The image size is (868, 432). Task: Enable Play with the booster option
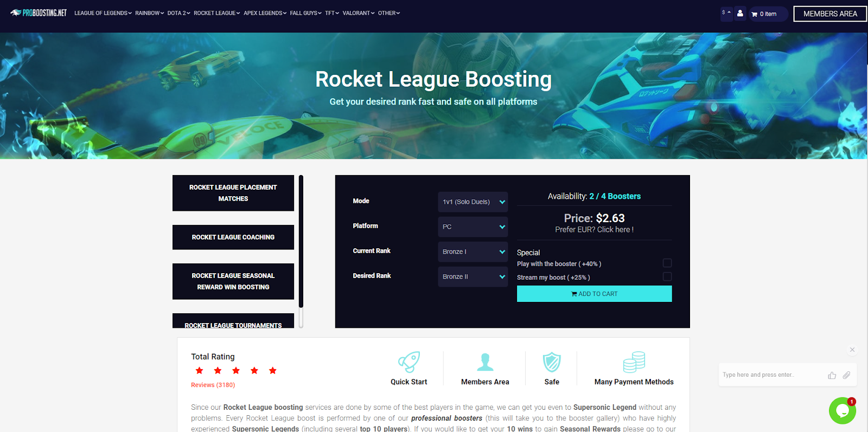(667, 263)
